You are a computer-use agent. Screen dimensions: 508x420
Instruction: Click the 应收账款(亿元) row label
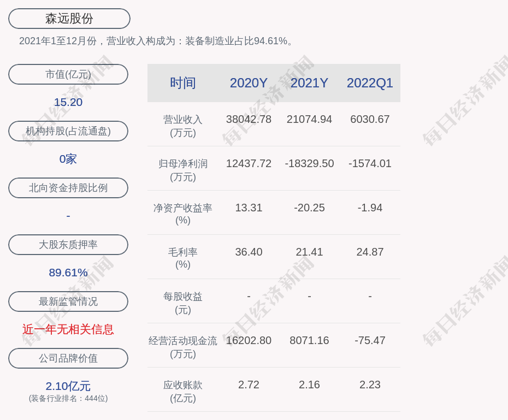[183, 392]
